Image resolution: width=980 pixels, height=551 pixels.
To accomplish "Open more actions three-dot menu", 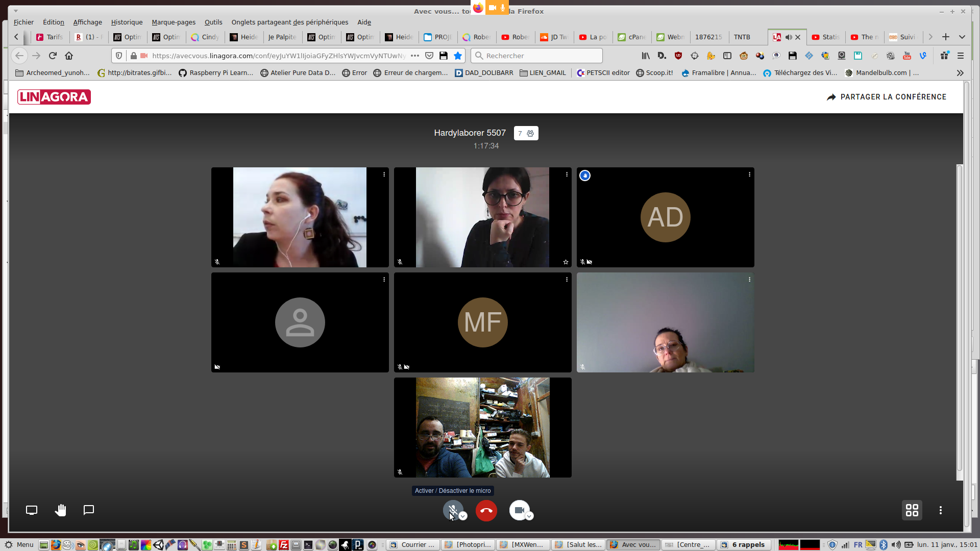I will click(x=940, y=510).
